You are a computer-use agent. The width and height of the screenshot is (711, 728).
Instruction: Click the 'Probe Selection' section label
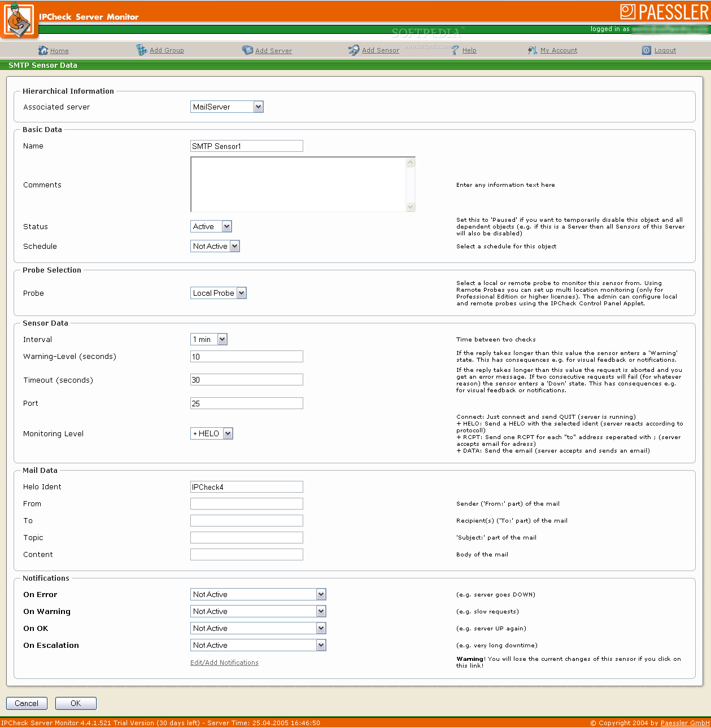pos(52,270)
